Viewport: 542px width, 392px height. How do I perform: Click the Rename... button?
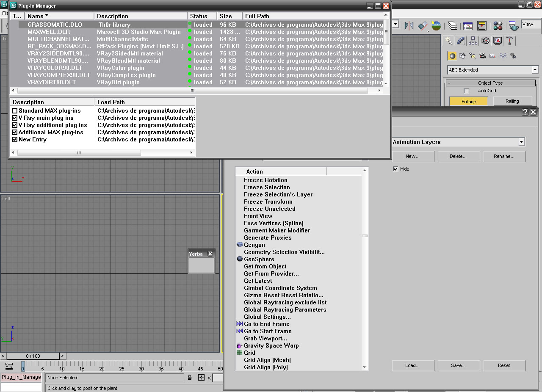point(504,156)
